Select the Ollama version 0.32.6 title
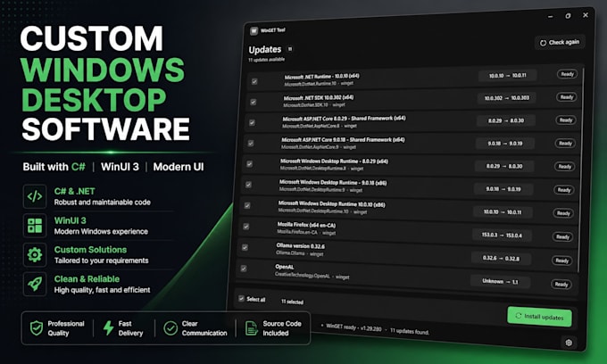Viewport: 607px width, 364px height. (x=301, y=246)
